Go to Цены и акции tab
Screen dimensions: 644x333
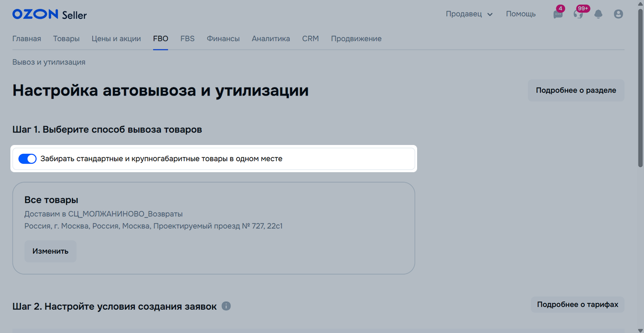tap(116, 39)
